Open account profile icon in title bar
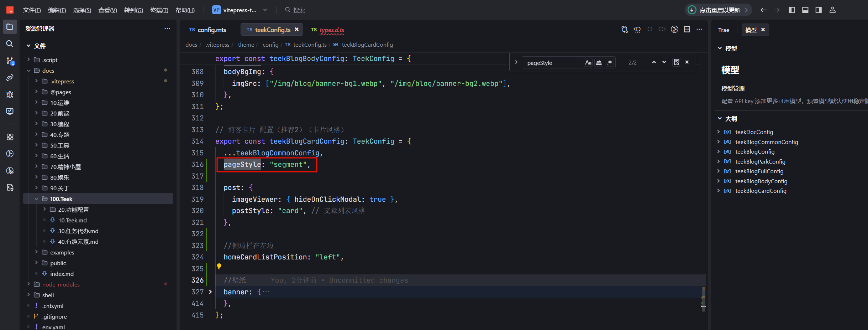This screenshot has width=868, height=330. (x=832, y=10)
